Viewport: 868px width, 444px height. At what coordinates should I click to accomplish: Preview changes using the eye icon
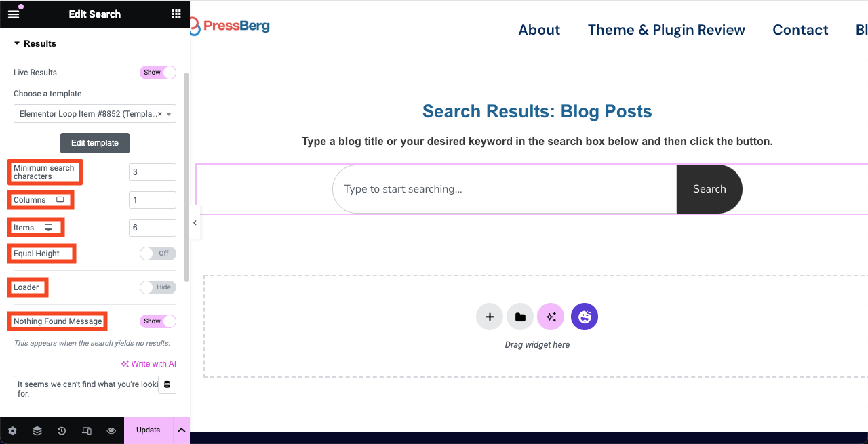[x=111, y=430]
